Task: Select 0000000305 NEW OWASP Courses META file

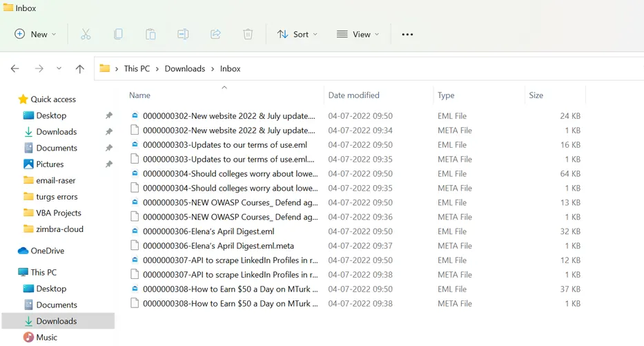Action: (x=231, y=217)
